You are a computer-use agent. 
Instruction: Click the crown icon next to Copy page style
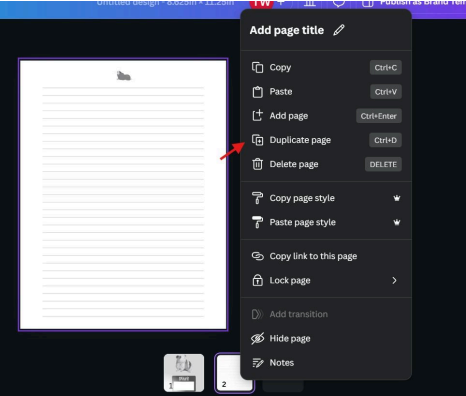pos(397,198)
